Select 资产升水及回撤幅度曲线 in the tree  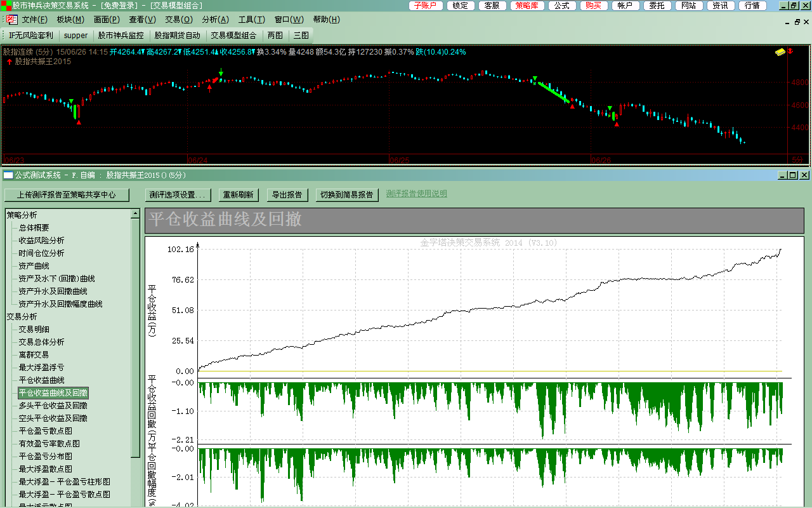61,304
